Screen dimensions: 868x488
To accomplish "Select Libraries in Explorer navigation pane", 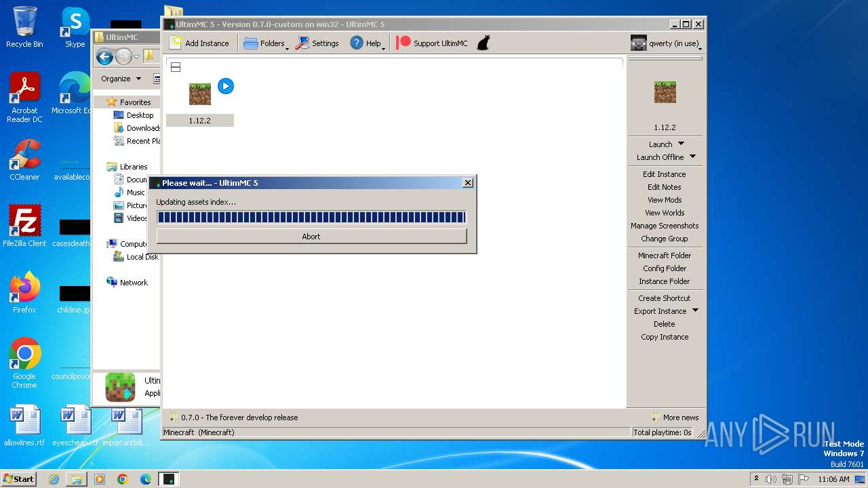I will [x=133, y=167].
